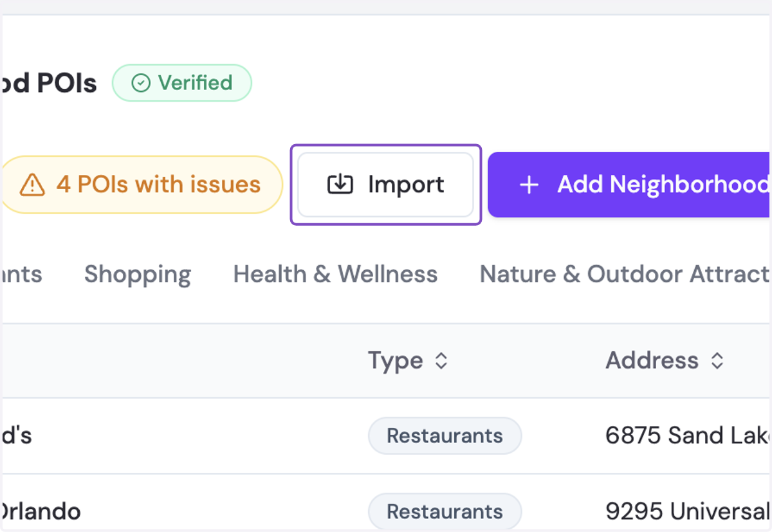
Task: Open the Nature & Outdoor Attractions tab
Action: tap(625, 274)
